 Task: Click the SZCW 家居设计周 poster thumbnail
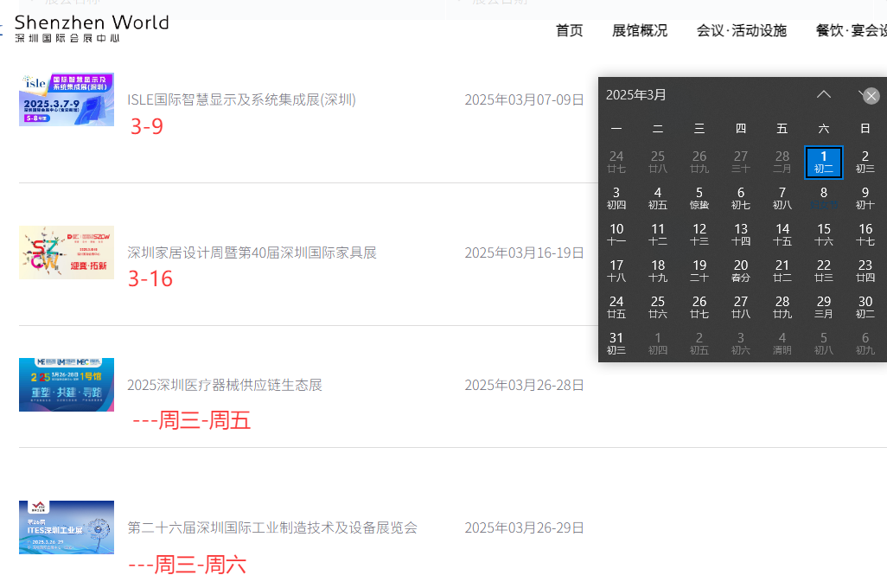click(67, 252)
